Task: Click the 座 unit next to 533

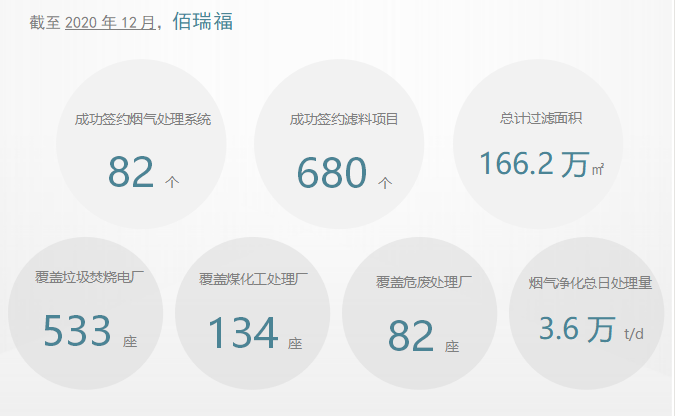Action: click(130, 342)
